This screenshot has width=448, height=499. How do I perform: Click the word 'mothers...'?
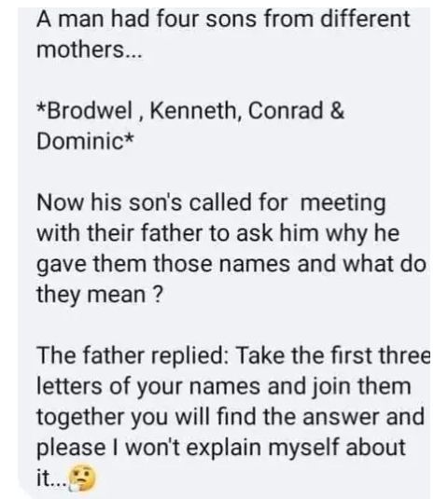click(x=89, y=49)
